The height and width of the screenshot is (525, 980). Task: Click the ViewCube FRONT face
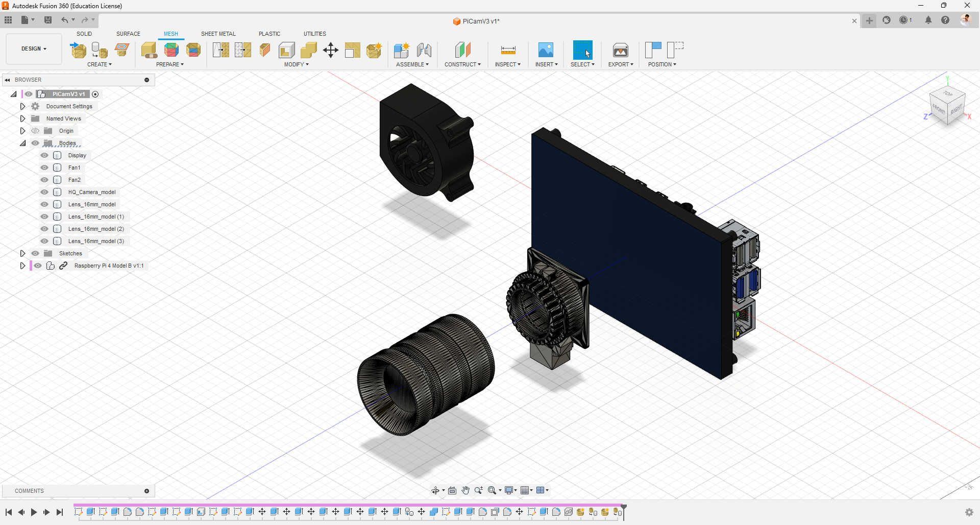coord(939,109)
